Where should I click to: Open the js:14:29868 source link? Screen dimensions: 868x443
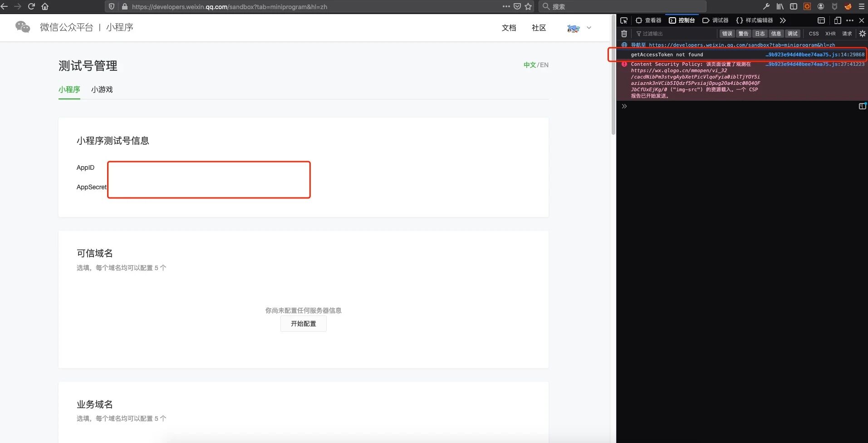[815, 54]
